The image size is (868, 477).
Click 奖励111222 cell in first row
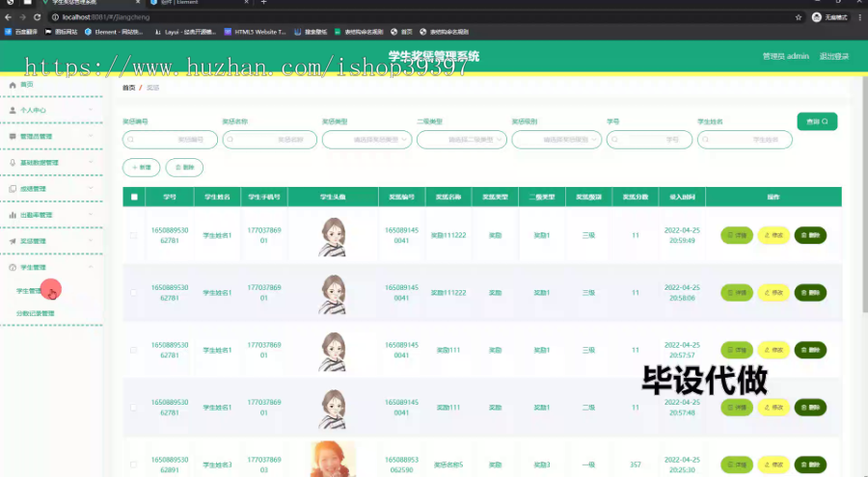448,235
